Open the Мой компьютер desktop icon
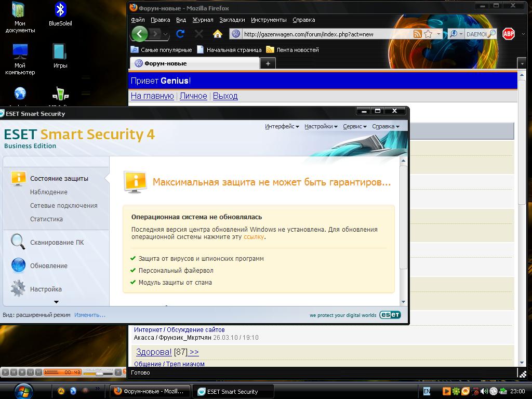Image resolution: width=532 pixels, height=399 pixels. [20, 59]
